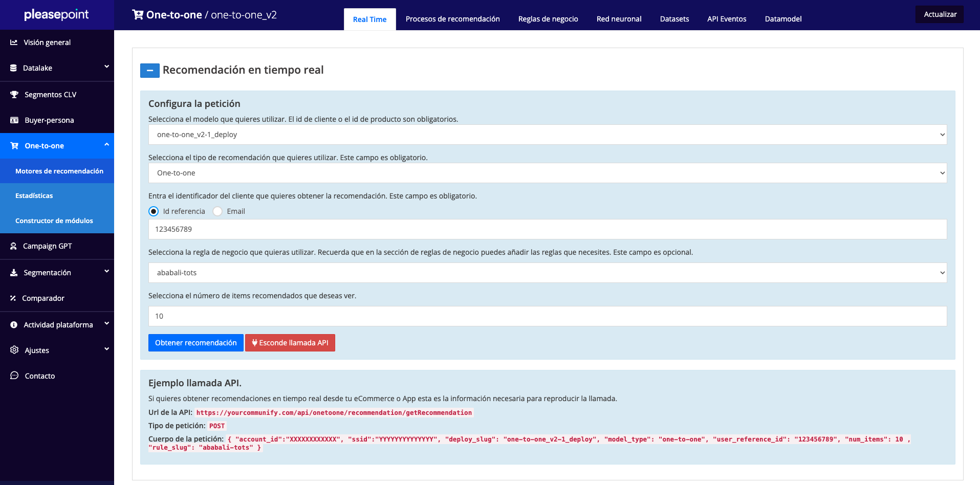Open the business rule dropdown ababali-tots
Viewport: 980px width, 485px height.
tap(547, 273)
